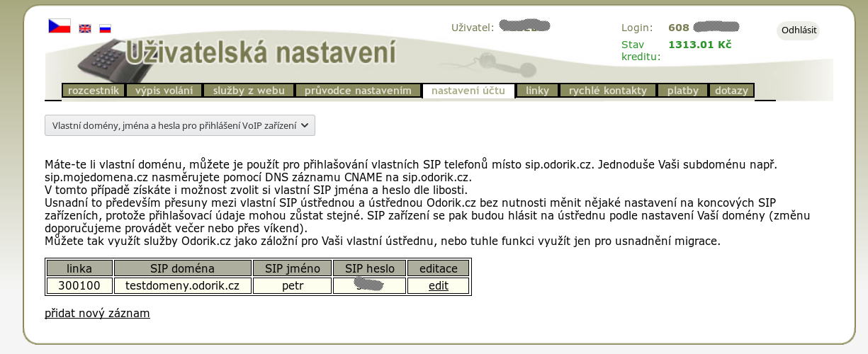
Task: Open the průvodce nastavením tab
Action: [x=358, y=91]
